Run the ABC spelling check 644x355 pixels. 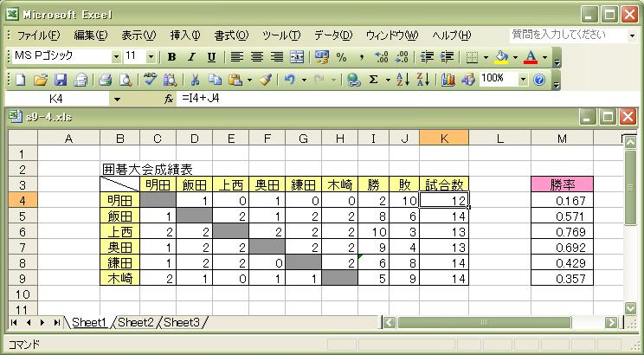pos(150,80)
